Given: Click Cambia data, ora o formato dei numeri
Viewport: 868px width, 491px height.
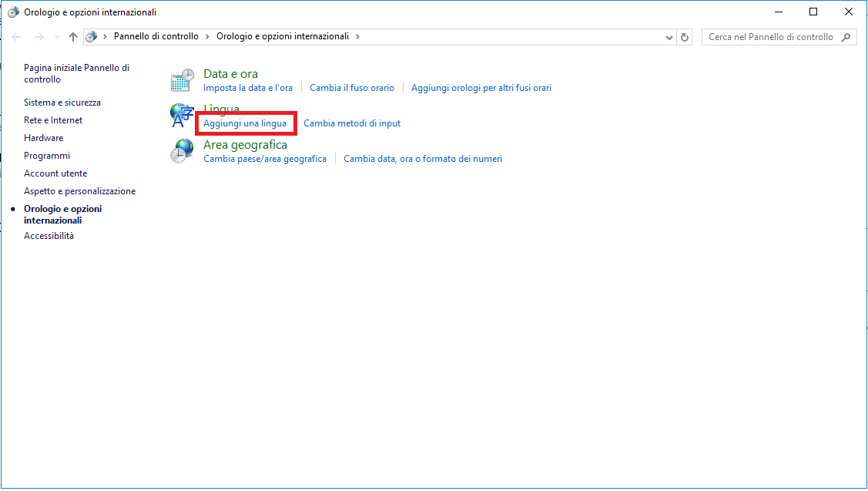Looking at the screenshot, I should pyautogui.click(x=423, y=159).
